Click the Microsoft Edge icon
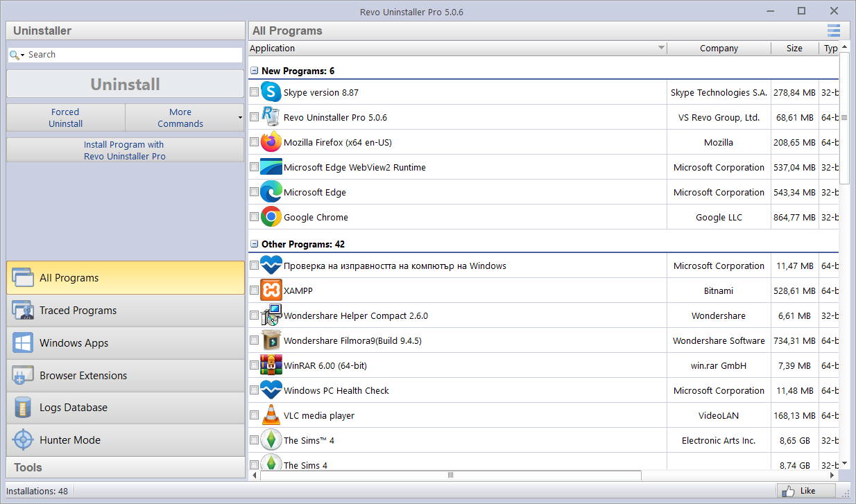The image size is (856, 504). click(271, 192)
